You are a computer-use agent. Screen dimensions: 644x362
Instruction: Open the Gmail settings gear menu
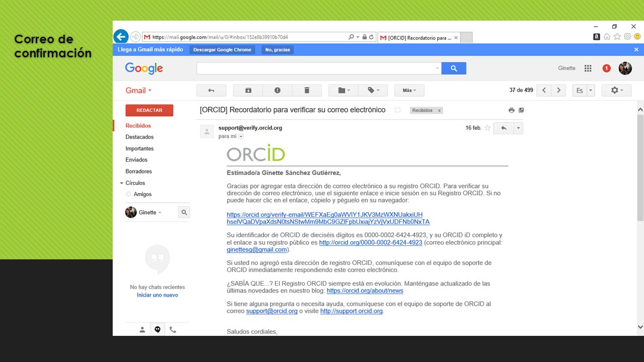coord(617,90)
